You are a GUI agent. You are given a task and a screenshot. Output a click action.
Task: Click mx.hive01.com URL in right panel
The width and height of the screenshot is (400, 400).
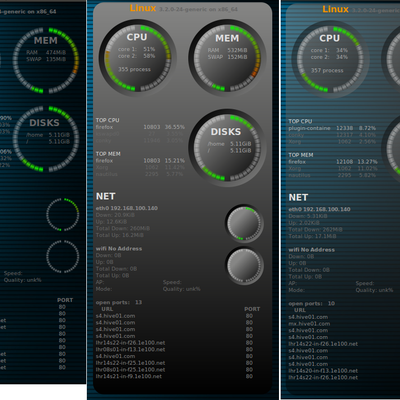[x=309, y=324]
